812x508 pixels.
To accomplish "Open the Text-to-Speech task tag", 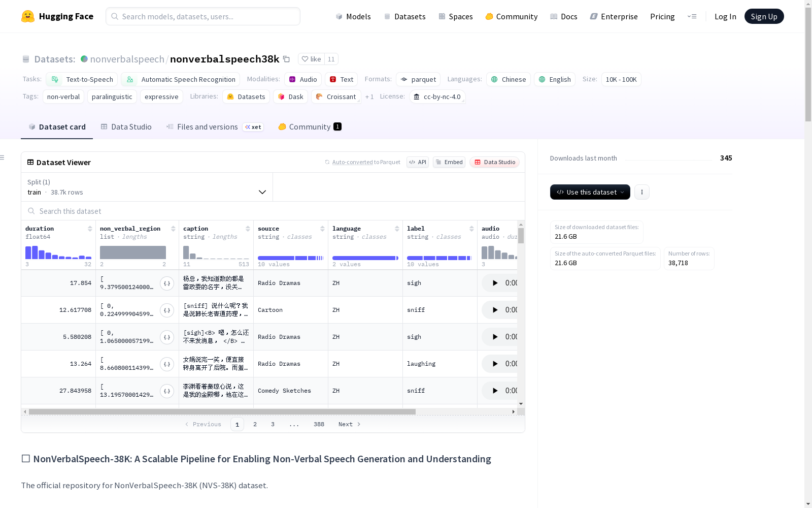I will 82,79.
